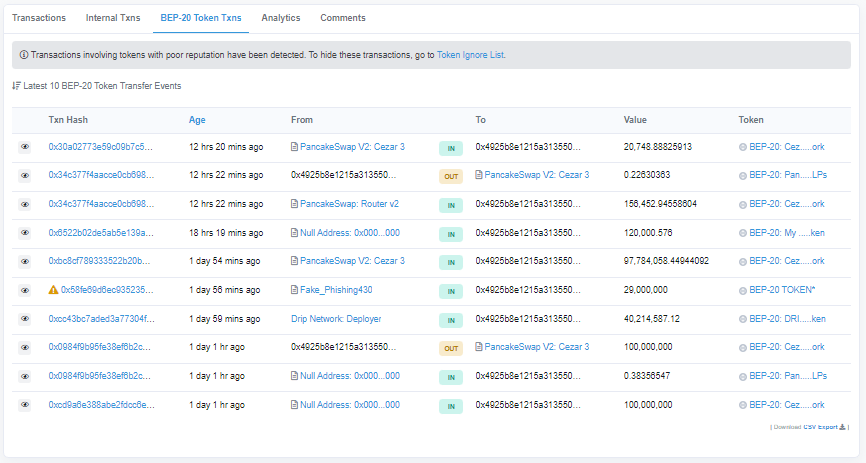Open transaction hash 0xcd9a6e388abe2fdcc6e...
866x463 pixels.
102,405
